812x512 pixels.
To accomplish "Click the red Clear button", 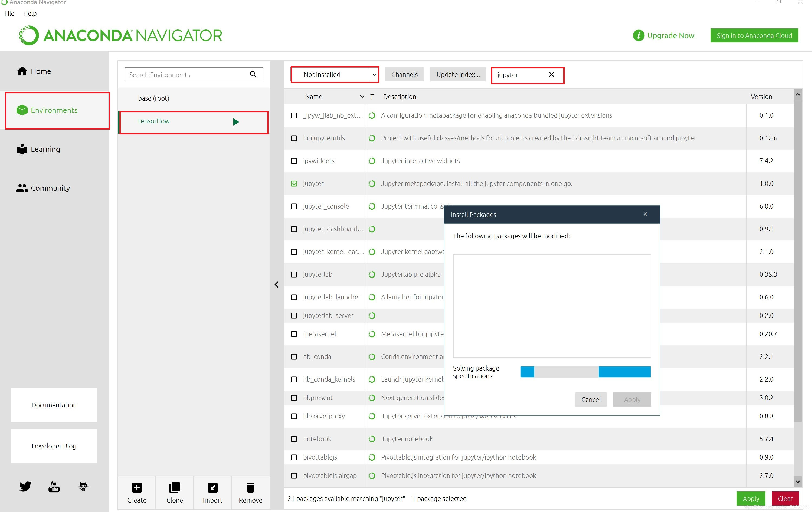I will click(785, 498).
